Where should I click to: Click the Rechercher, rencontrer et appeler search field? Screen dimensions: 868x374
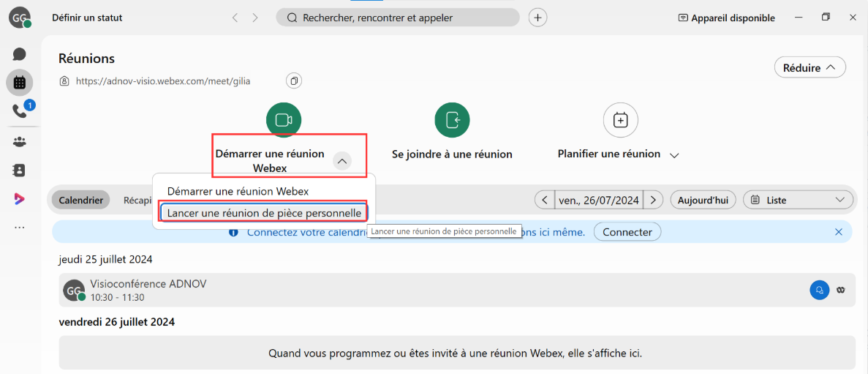point(398,18)
